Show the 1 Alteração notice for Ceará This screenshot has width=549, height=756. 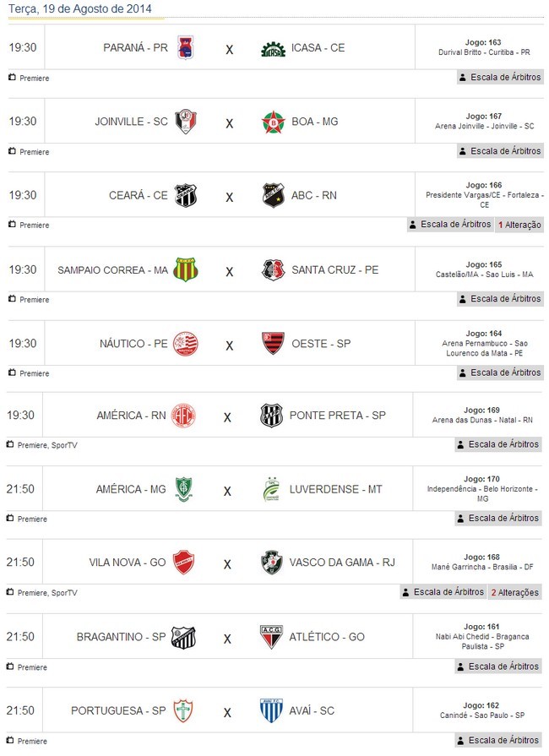[519, 225]
